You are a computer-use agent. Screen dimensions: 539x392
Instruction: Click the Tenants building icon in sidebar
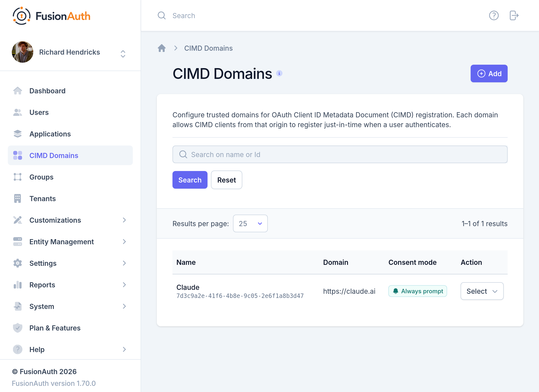[x=18, y=198]
